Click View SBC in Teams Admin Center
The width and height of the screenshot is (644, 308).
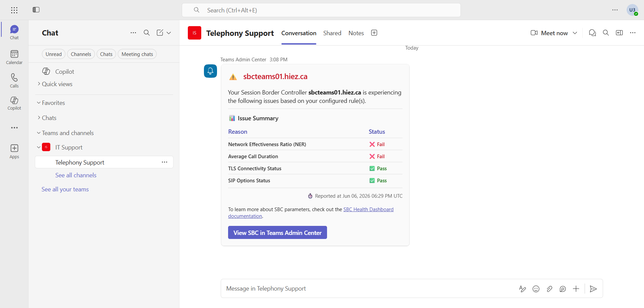point(277,233)
